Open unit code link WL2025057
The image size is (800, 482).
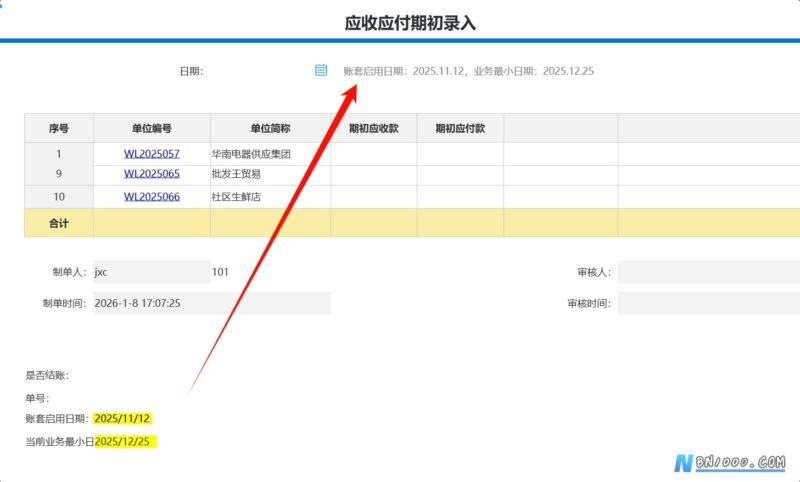pos(152,154)
